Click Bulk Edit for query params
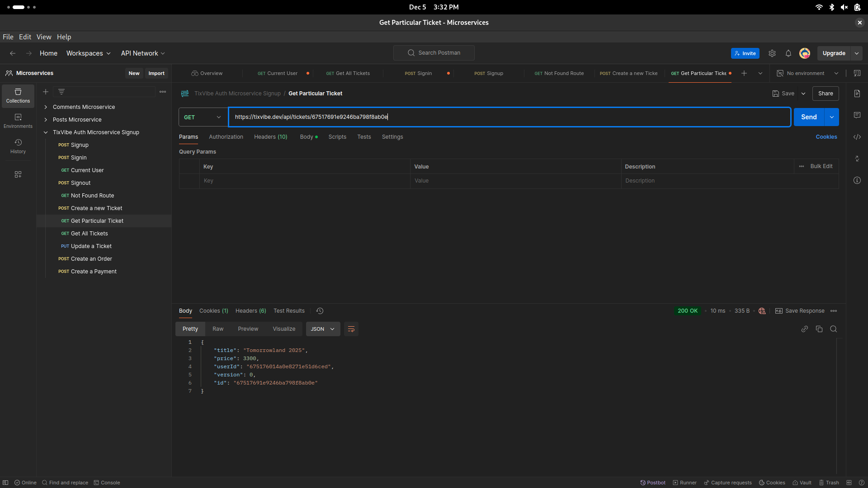868x488 pixels. tap(821, 166)
